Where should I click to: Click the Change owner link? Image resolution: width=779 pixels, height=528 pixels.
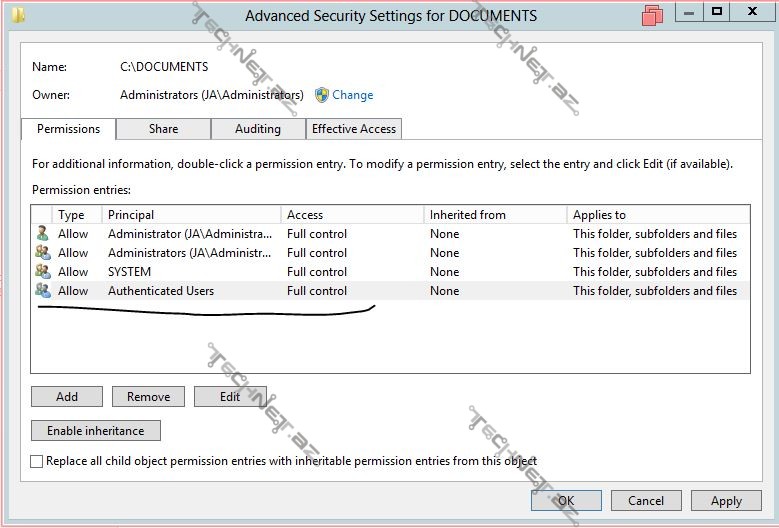pyautogui.click(x=352, y=95)
